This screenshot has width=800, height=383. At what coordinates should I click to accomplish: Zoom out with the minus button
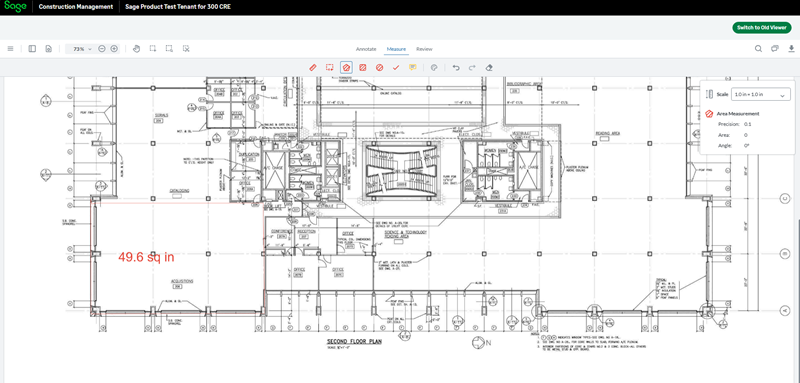pyautogui.click(x=102, y=49)
